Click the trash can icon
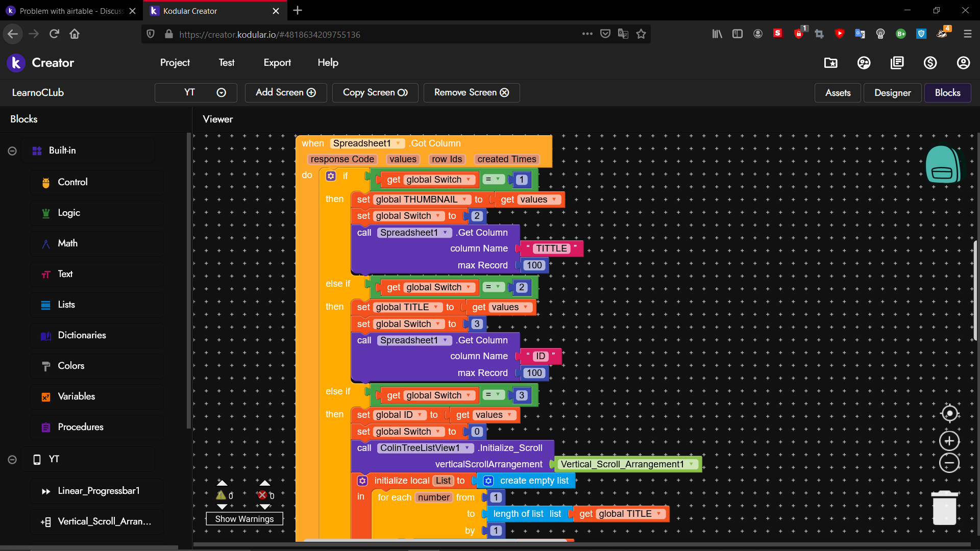This screenshot has width=980, height=551. [944, 508]
